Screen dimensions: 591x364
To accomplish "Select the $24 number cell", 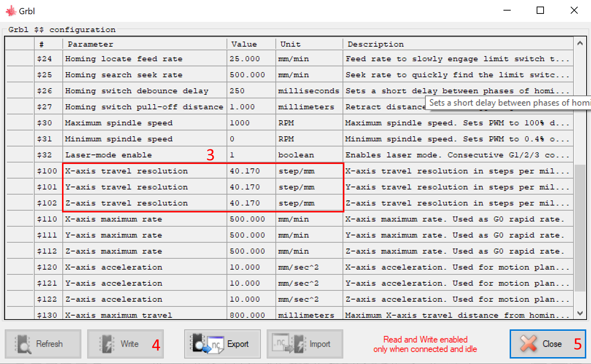I will [x=49, y=59].
